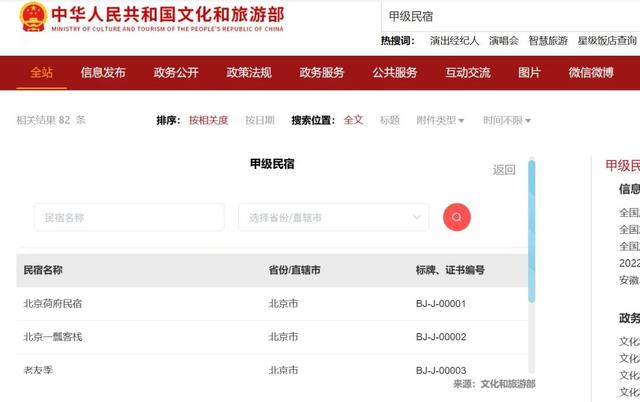This screenshot has height=402, width=640.
Task: Click 北京市 in the 北京荷府民宿 row
Action: point(283,304)
